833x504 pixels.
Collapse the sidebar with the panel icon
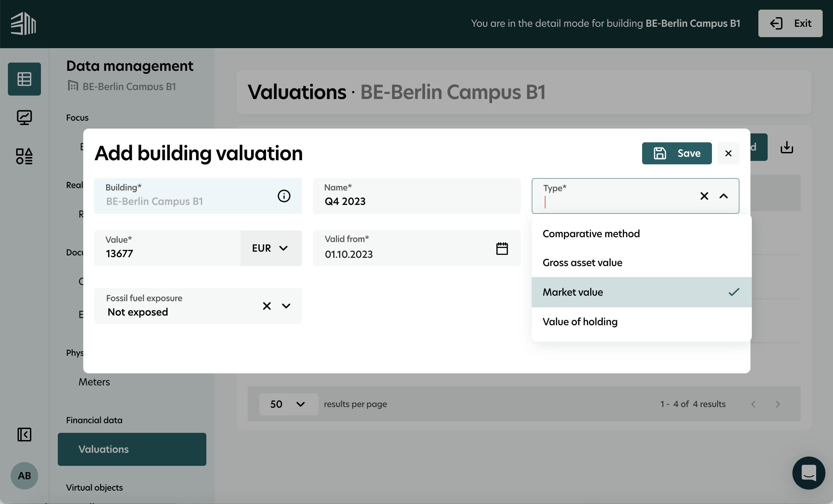point(24,435)
